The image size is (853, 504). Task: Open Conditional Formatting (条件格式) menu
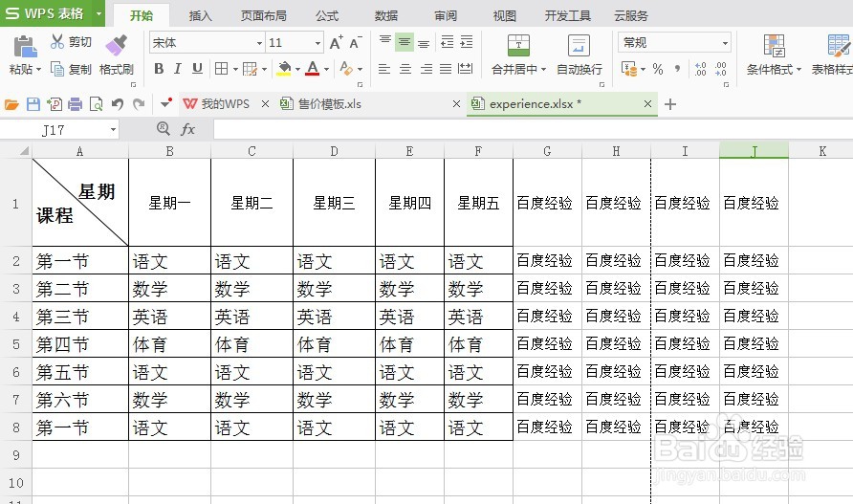[x=774, y=55]
